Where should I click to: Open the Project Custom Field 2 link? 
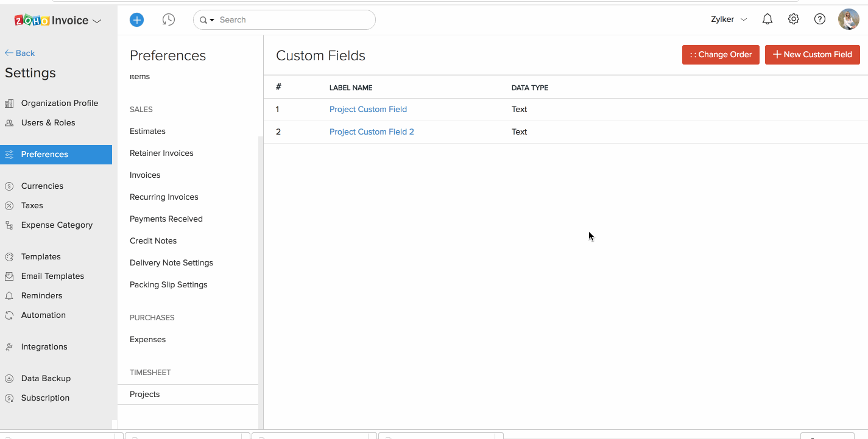(372, 132)
